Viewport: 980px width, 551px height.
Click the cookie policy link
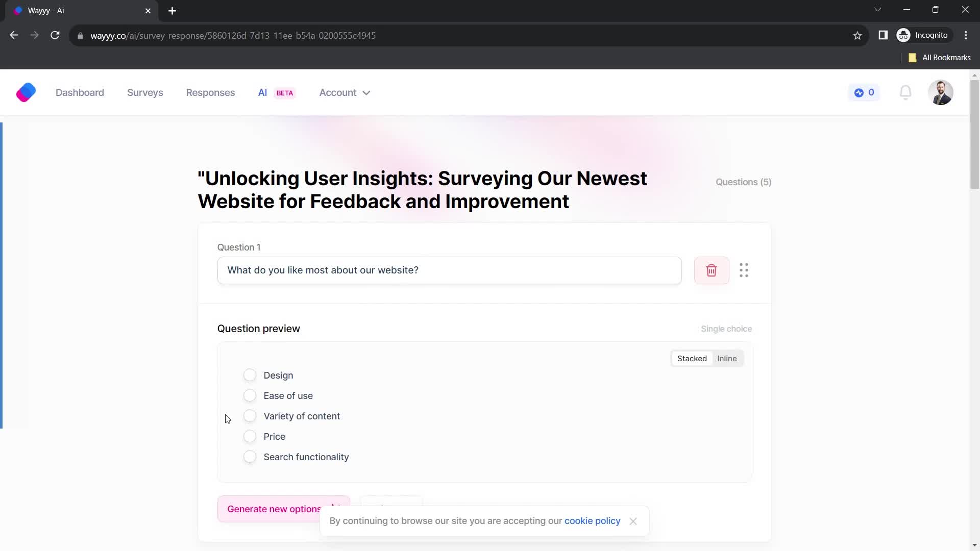coord(592,521)
